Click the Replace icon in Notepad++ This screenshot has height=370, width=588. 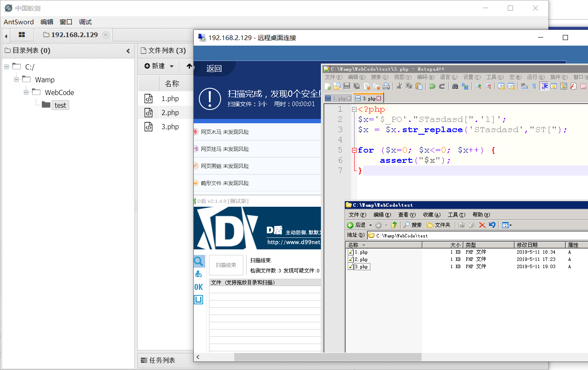point(465,86)
